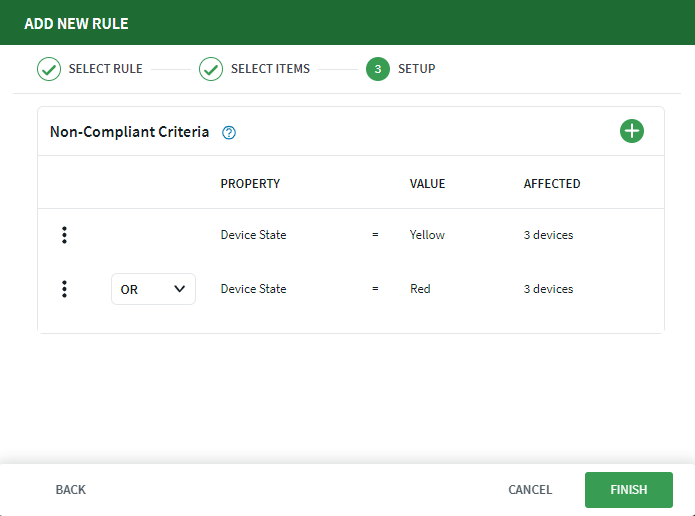The height and width of the screenshot is (516, 695).
Task: Open row menu for Device State Yellow
Action: (64, 235)
